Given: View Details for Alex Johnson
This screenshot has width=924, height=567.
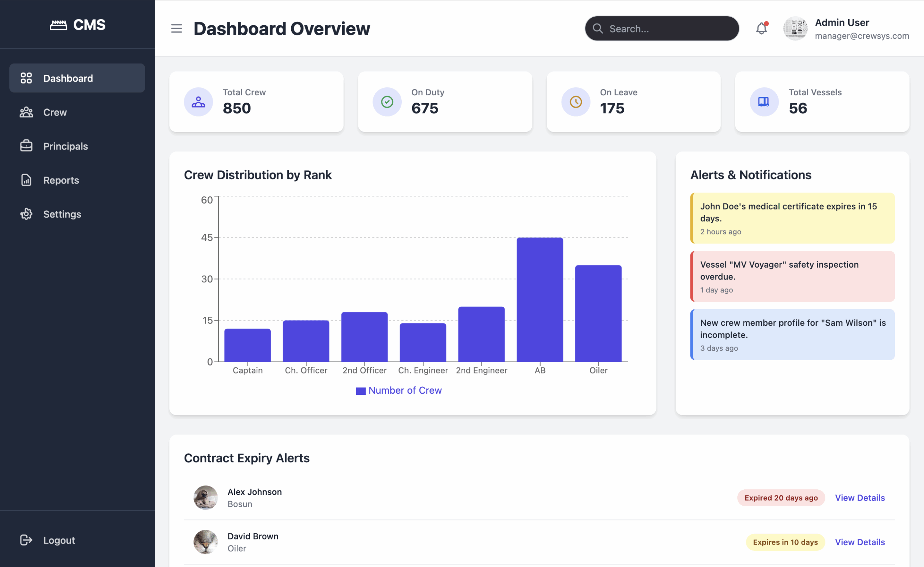Looking at the screenshot, I should click(859, 498).
